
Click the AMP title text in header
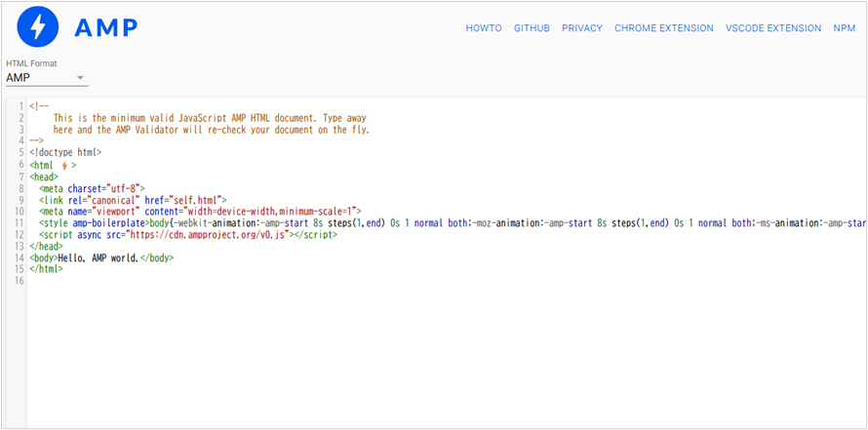pyautogui.click(x=105, y=27)
